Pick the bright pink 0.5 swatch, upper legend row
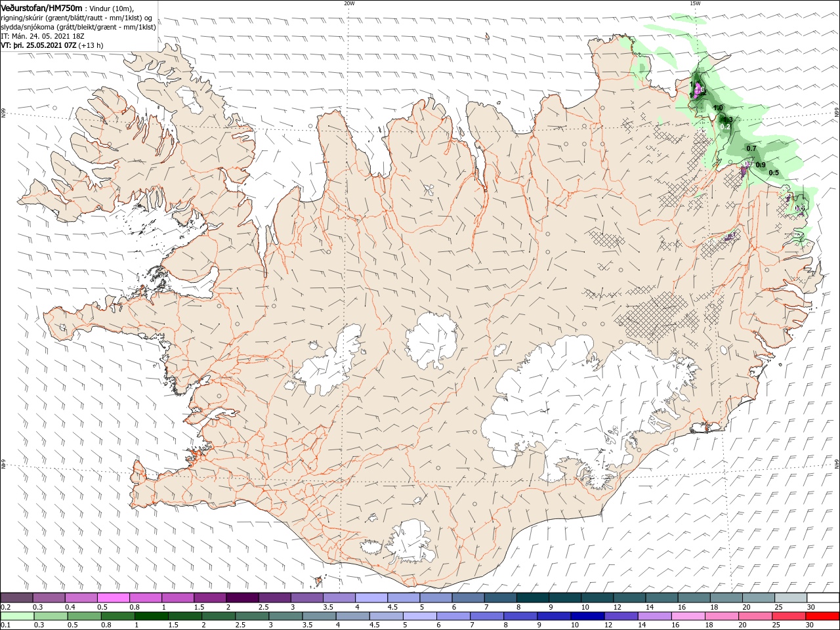 click(114, 598)
